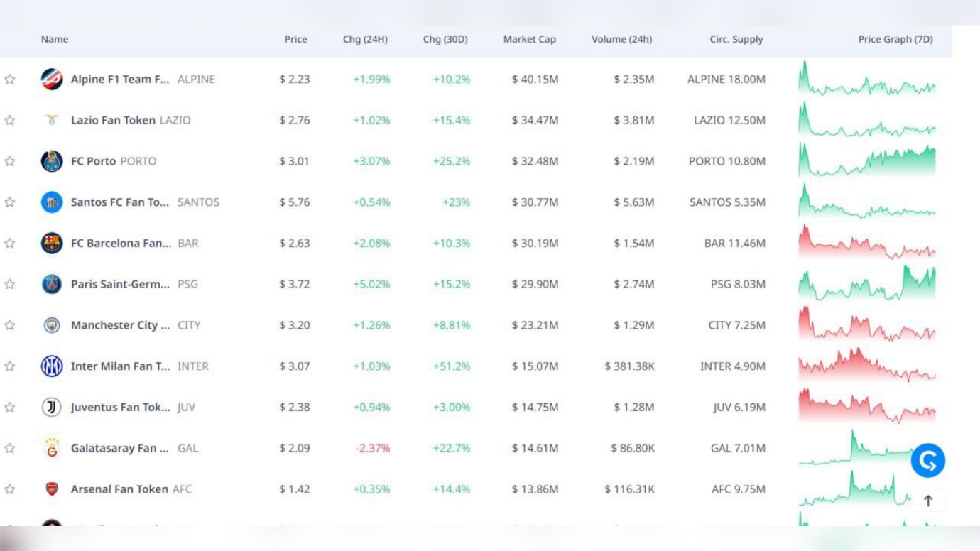Click the Juventus logo icon
This screenshot has height=551, width=980.
[52, 407]
